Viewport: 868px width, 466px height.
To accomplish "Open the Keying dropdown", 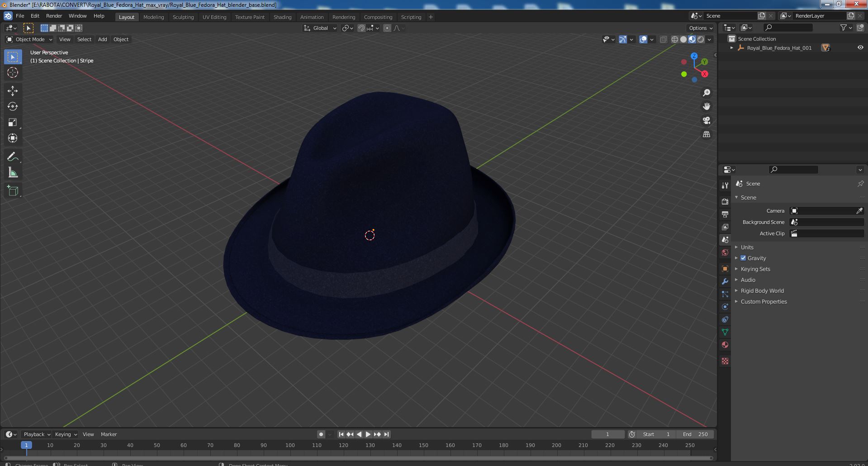I will [66, 434].
